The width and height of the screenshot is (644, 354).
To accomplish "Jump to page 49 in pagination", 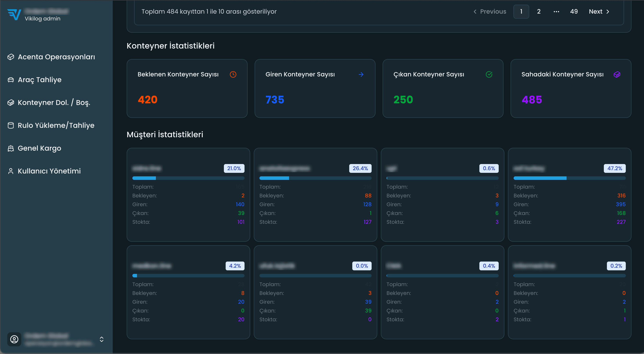I will tap(574, 11).
